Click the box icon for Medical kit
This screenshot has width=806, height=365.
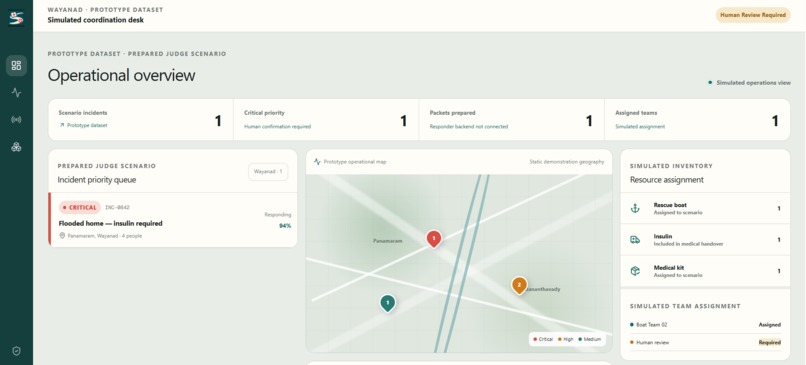(x=635, y=271)
